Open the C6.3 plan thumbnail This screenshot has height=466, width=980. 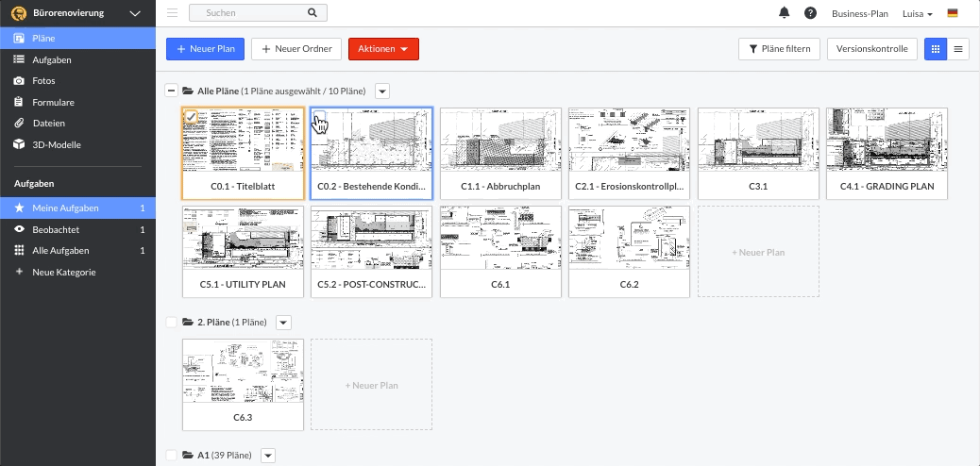pyautogui.click(x=244, y=372)
